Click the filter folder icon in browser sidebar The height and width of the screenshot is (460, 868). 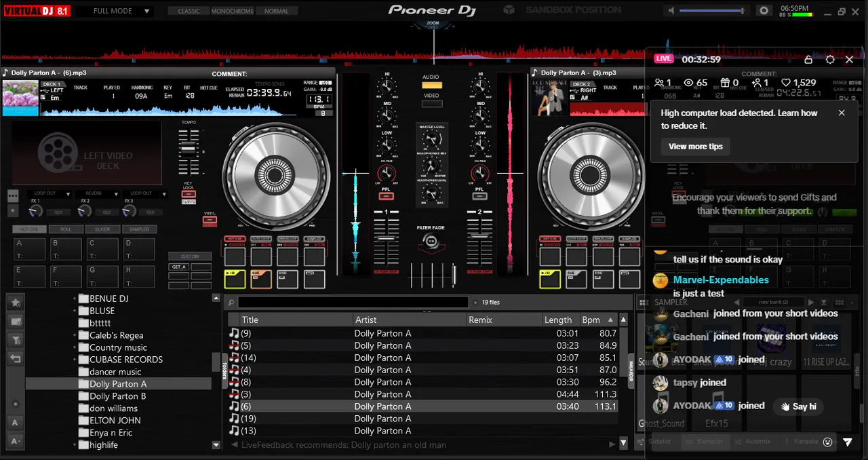tap(16, 340)
